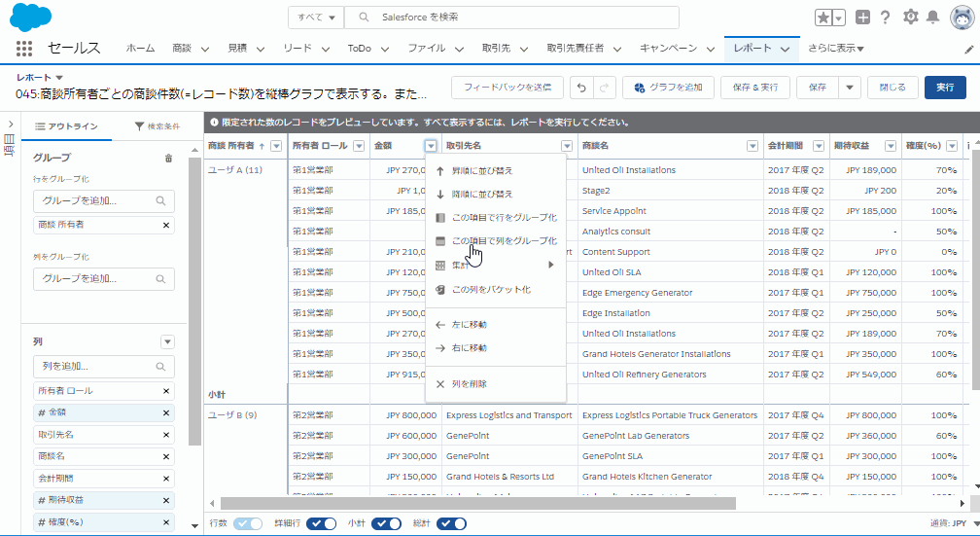Click the Salesforce を検索 search field
Image resolution: width=980 pixels, height=536 pixels.
(x=511, y=18)
